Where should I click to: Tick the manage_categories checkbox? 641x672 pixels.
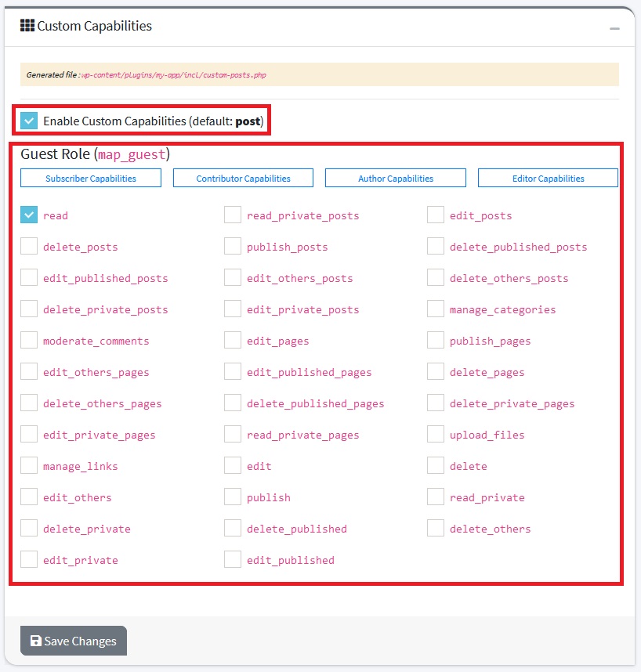(x=436, y=309)
